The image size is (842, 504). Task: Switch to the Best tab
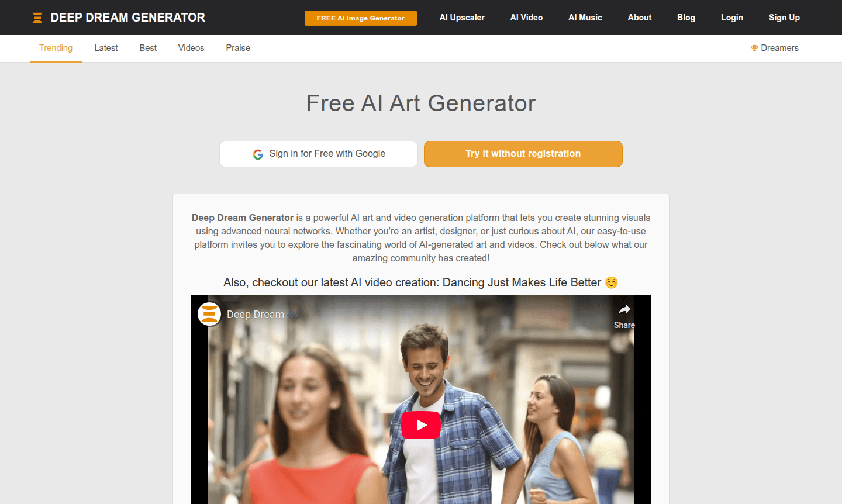[x=148, y=48]
